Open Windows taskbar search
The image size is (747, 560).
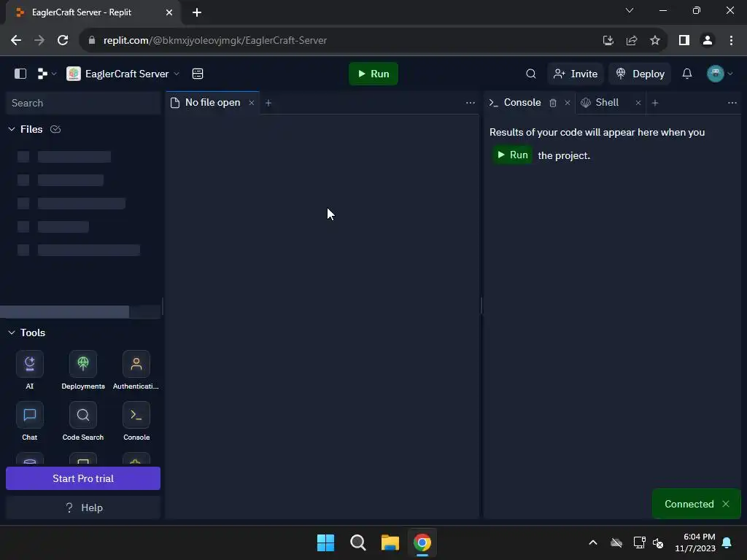coord(357,542)
